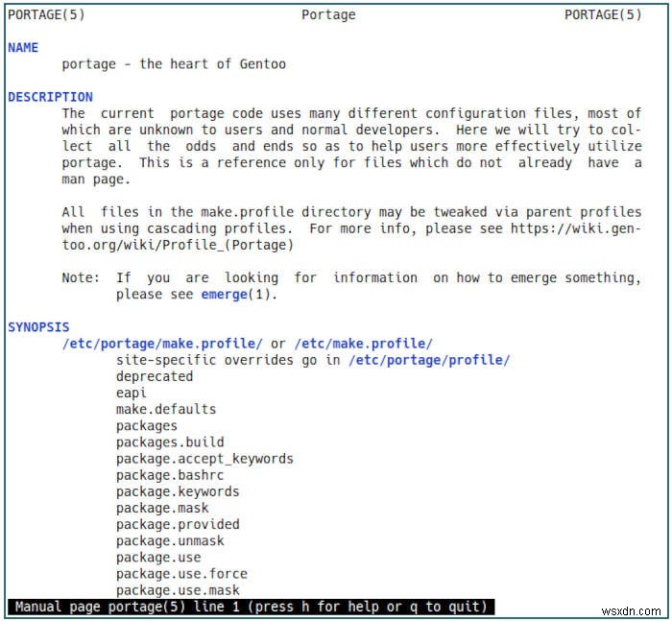Viewport: 672px width, 621px height.
Task: Click the SYNOPSIS section heading
Action: [x=38, y=327]
